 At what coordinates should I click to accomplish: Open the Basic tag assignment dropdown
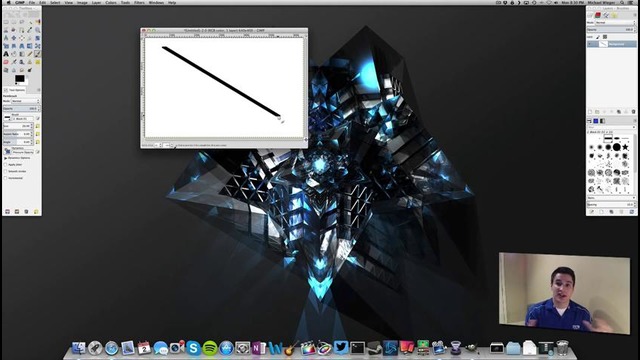click(x=611, y=198)
